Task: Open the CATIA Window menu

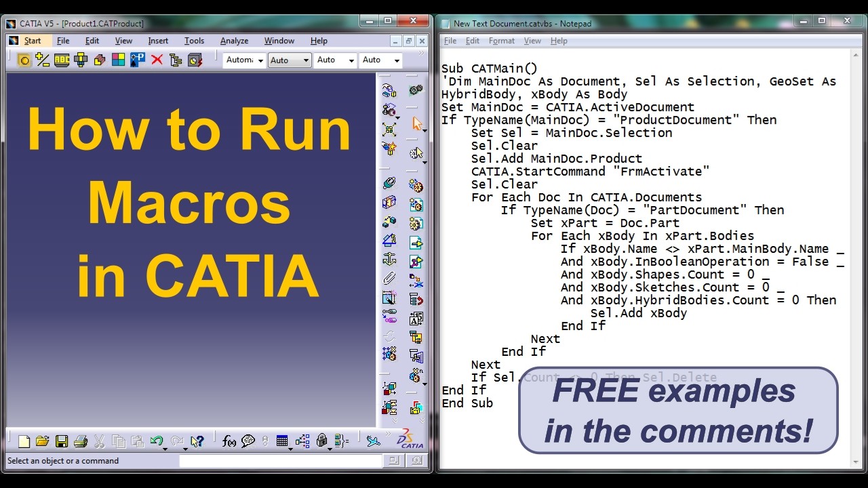Action: click(279, 41)
